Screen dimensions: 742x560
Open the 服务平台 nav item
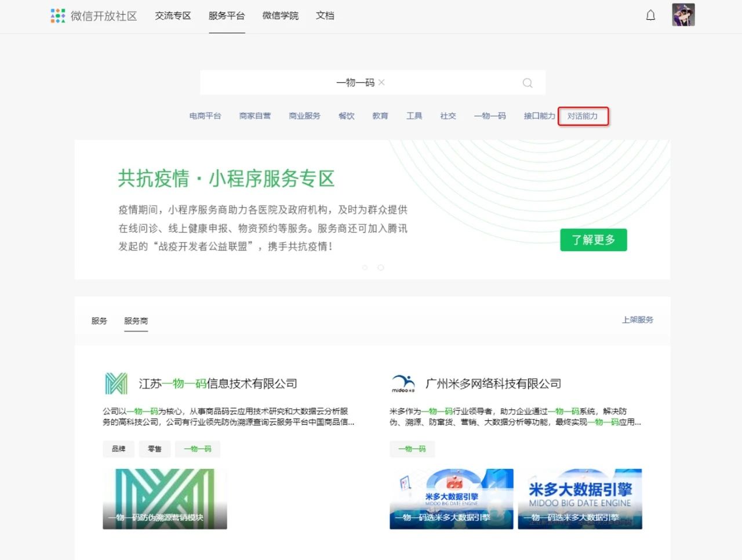[227, 16]
